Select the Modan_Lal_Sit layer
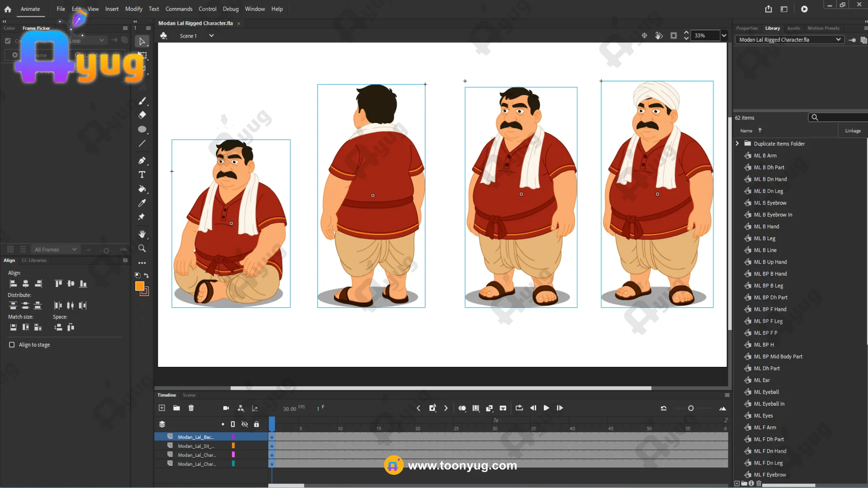 point(196,446)
